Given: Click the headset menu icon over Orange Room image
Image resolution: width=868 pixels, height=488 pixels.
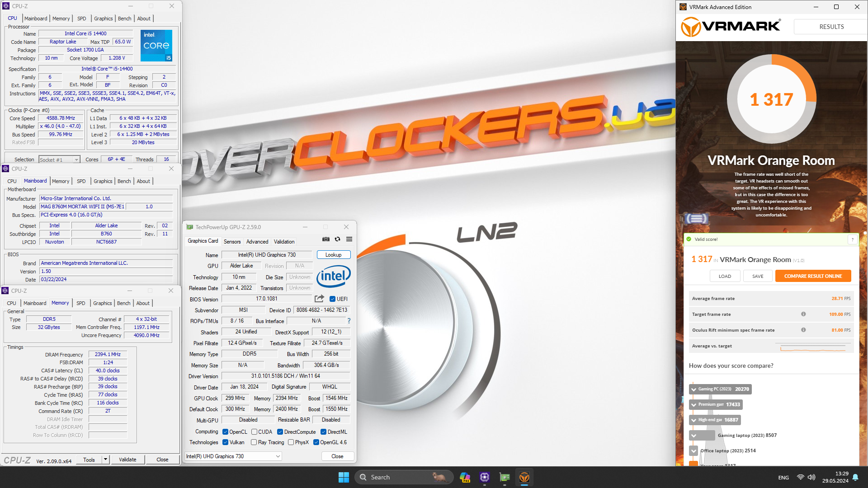Looking at the screenshot, I should pos(697,219).
